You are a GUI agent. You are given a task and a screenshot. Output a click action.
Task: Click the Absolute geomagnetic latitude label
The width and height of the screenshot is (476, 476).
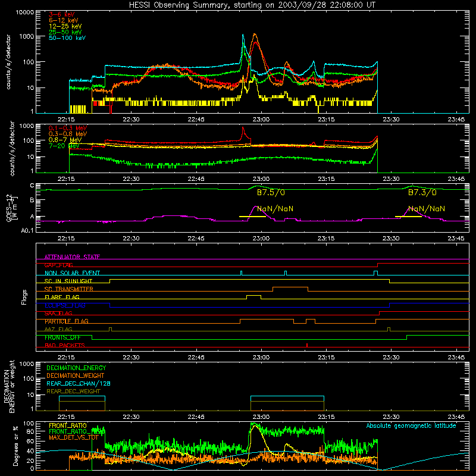pyautogui.click(x=411, y=426)
